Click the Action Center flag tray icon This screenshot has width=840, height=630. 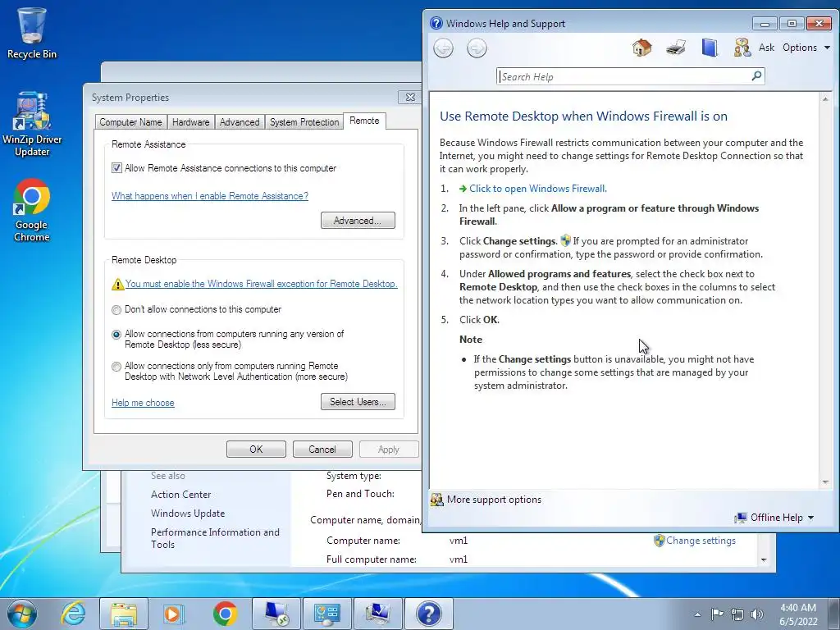click(x=717, y=614)
